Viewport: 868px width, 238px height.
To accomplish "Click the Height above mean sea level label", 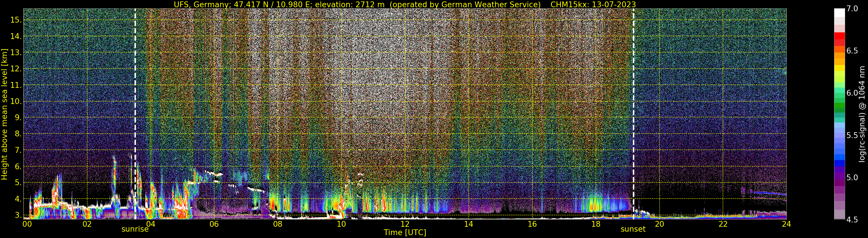I will (x=4, y=114).
